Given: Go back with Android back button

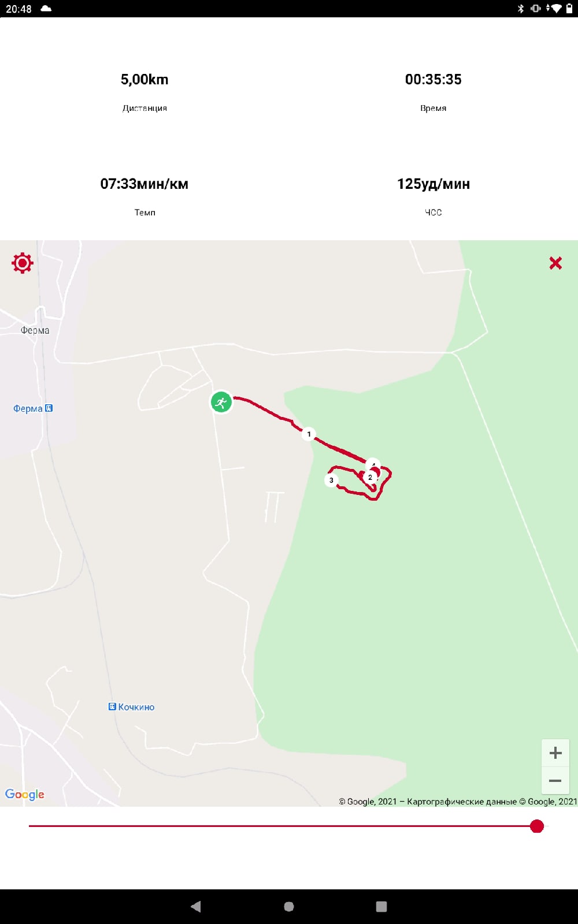Looking at the screenshot, I should (196, 906).
